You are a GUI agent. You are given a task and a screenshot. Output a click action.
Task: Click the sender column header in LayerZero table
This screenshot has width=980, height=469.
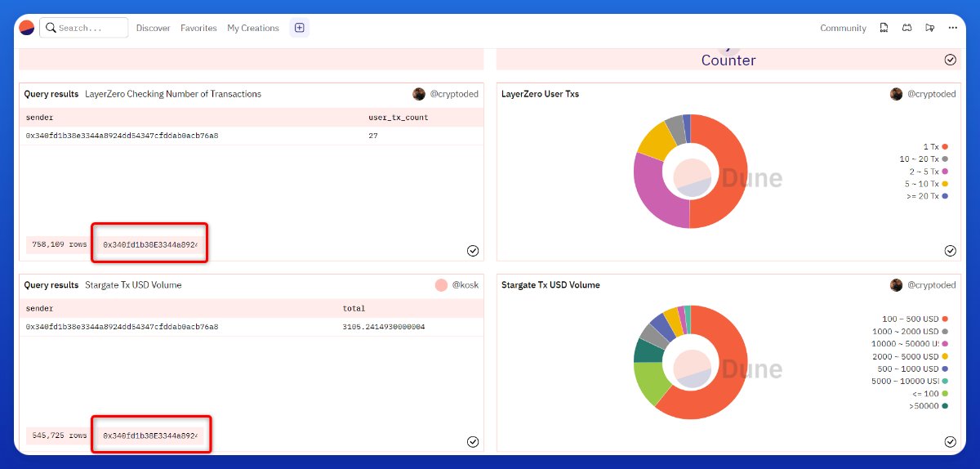[x=39, y=118]
